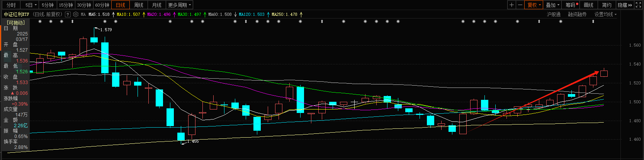Switch to 月线 monthly tab
This screenshot has width=644, height=160.
pyautogui.click(x=157, y=5)
